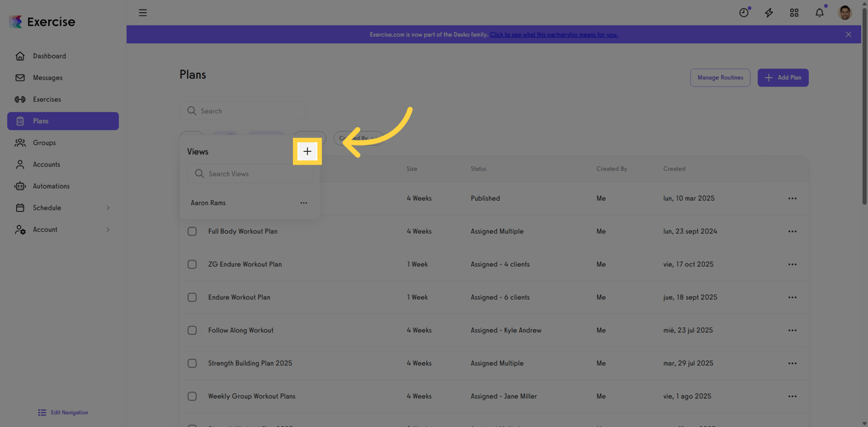Open the activity timer icon in top bar
868x427 pixels.
pyautogui.click(x=743, y=12)
